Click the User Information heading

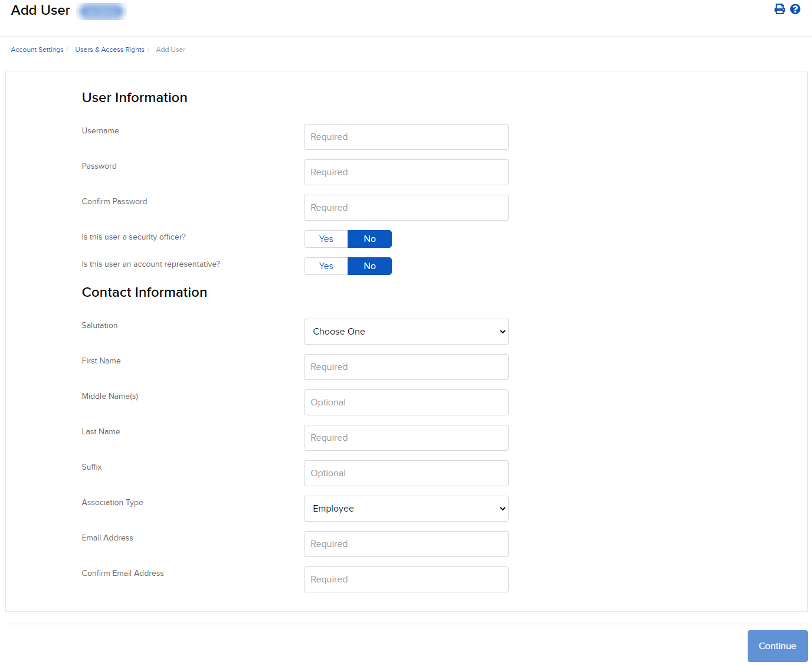[135, 98]
